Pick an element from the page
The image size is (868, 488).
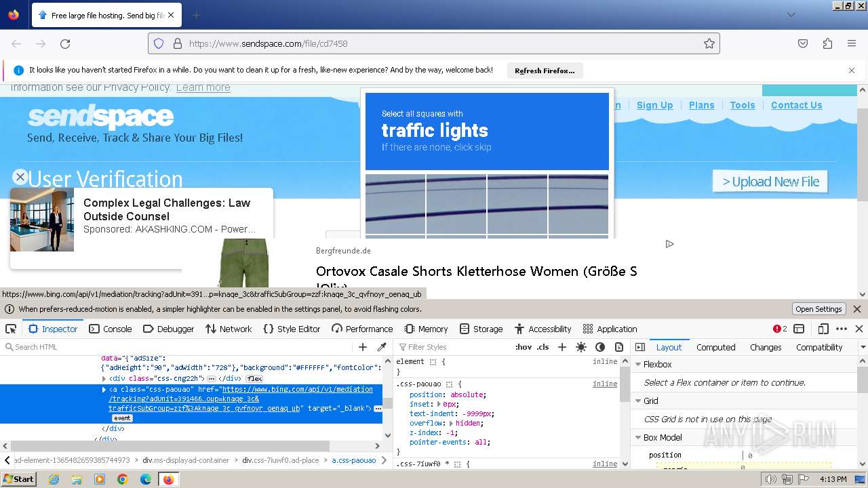tap(11, 329)
